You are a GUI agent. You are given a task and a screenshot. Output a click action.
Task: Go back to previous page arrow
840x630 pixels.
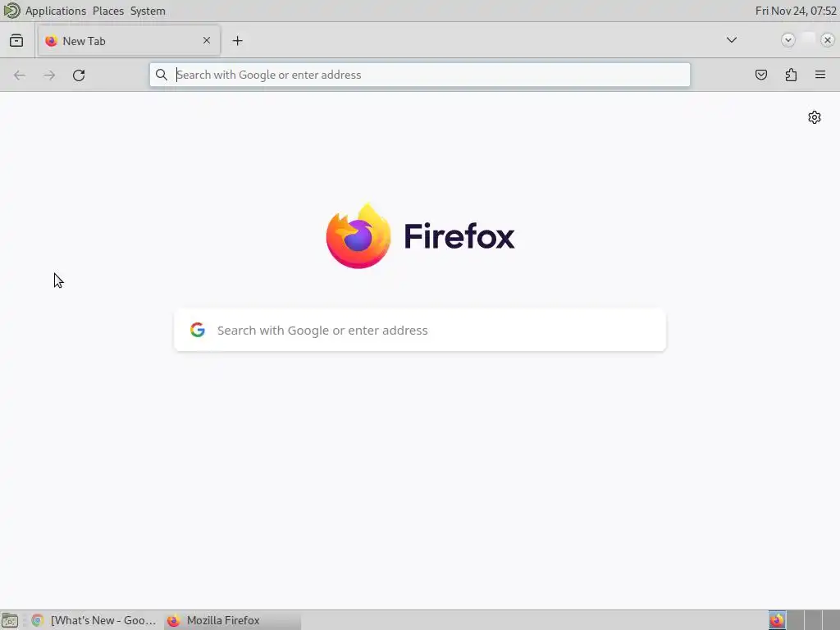click(20, 75)
